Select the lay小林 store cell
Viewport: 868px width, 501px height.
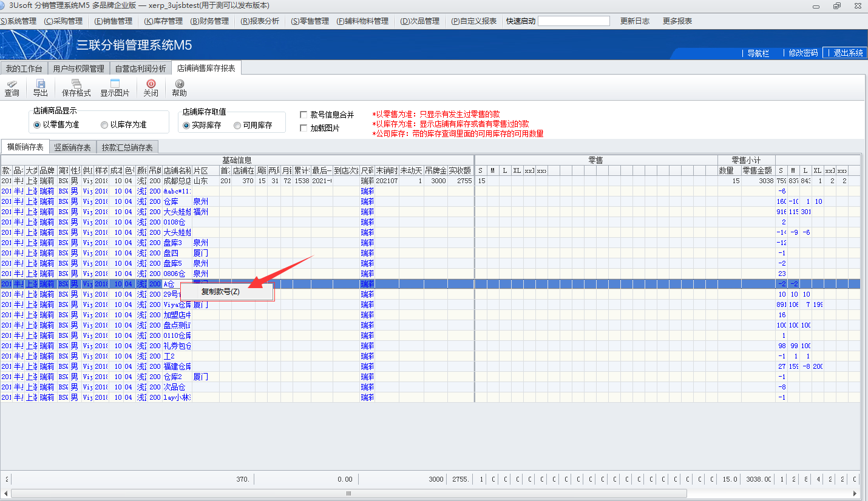(x=177, y=397)
